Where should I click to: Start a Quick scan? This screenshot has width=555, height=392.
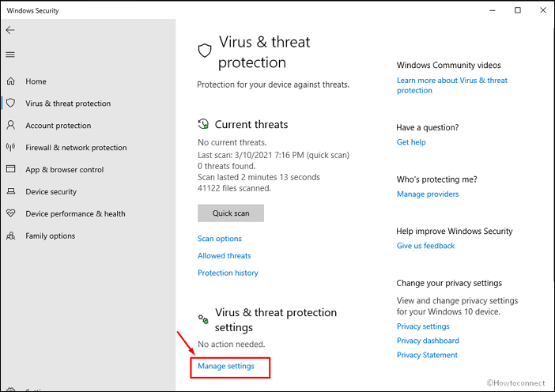(x=231, y=213)
